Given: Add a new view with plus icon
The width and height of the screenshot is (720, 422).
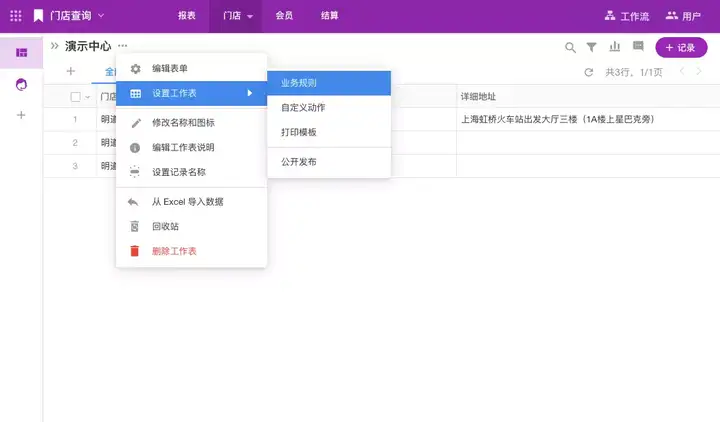Looking at the screenshot, I should click(71, 71).
